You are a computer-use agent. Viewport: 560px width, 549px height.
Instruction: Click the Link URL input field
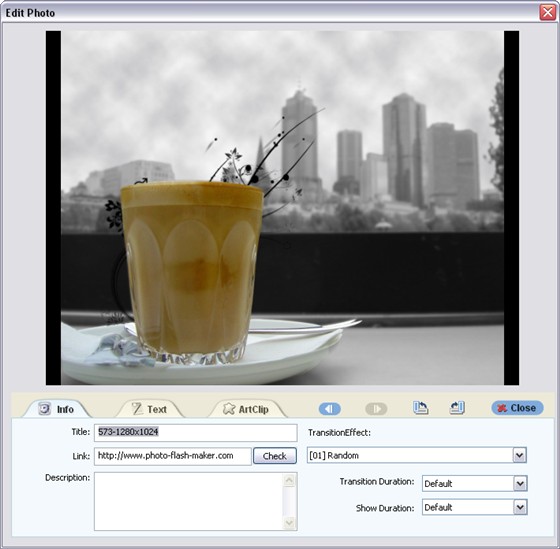click(173, 456)
